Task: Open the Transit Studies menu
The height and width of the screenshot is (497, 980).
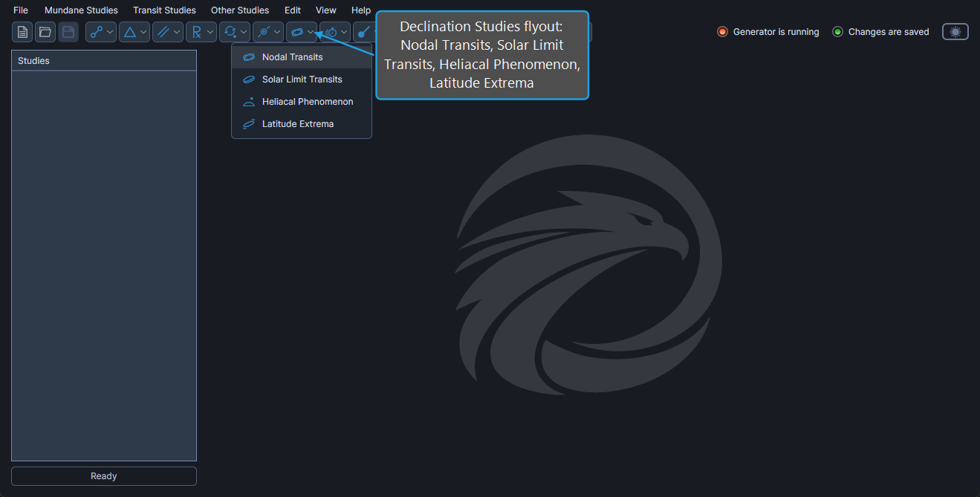Action: pyautogui.click(x=164, y=10)
